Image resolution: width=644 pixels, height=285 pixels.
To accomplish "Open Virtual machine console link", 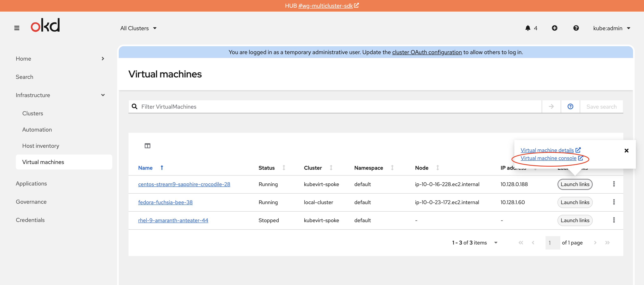I will tap(549, 158).
